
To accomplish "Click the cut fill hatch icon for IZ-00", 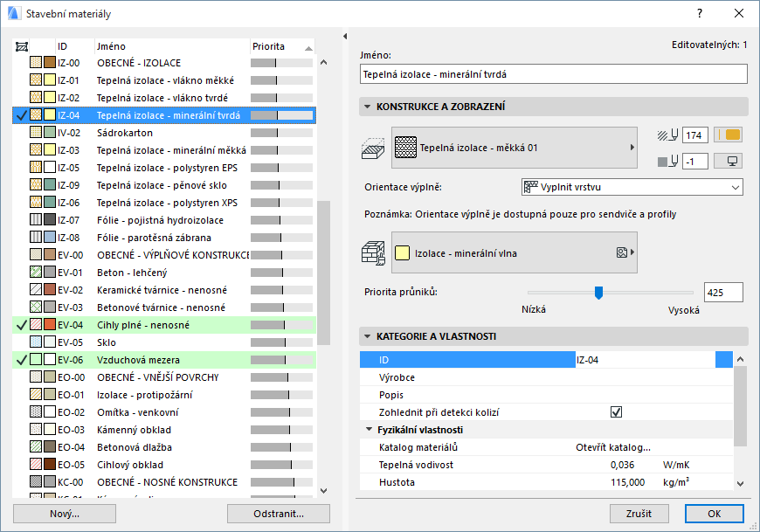I will tap(36, 63).
